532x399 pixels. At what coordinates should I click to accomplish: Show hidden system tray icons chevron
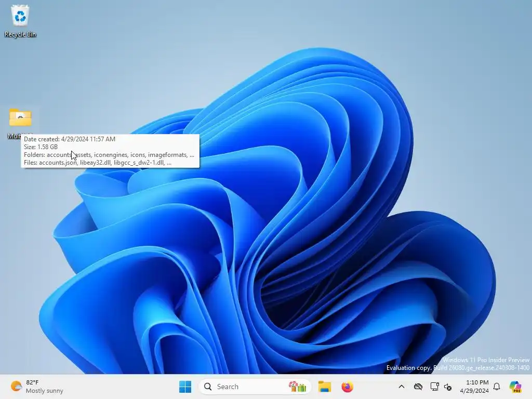402,387
